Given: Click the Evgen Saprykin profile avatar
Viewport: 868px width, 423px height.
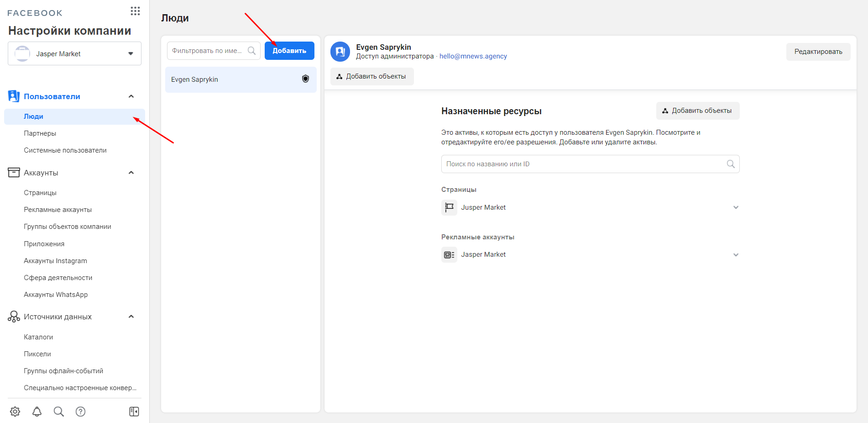Looking at the screenshot, I should pos(340,52).
